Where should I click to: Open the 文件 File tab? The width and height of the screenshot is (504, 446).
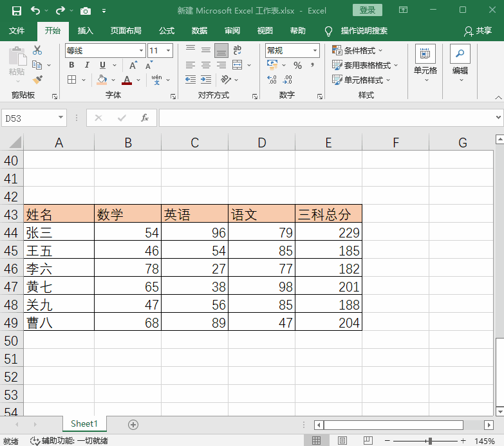[x=17, y=31]
